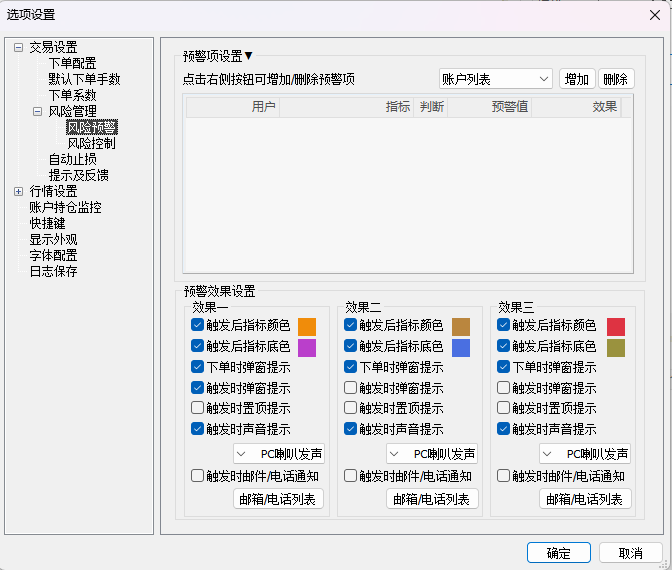672x570 pixels.
Task: Open 账户持仓监控 settings page
Action: tap(65, 207)
